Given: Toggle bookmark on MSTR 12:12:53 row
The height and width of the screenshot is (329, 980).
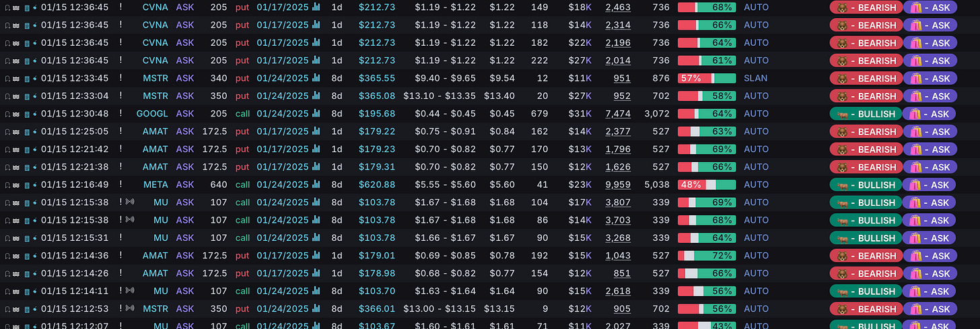Looking at the screenshot, I should tap(7, 309).
